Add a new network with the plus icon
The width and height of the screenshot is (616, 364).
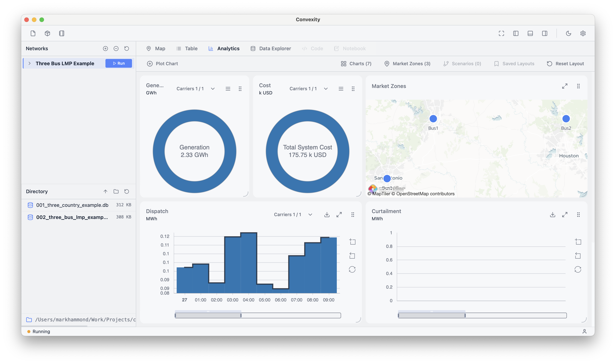[x=105, y=49]
